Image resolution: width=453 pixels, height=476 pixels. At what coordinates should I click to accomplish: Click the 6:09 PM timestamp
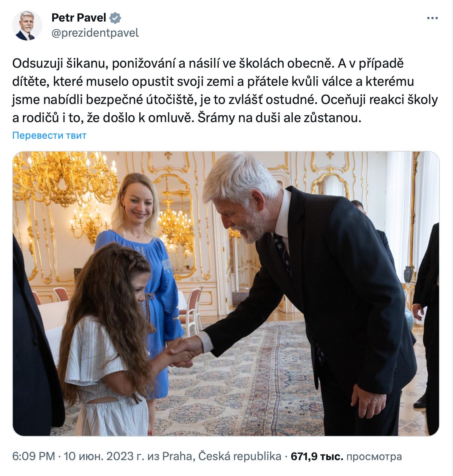(34, 456)
